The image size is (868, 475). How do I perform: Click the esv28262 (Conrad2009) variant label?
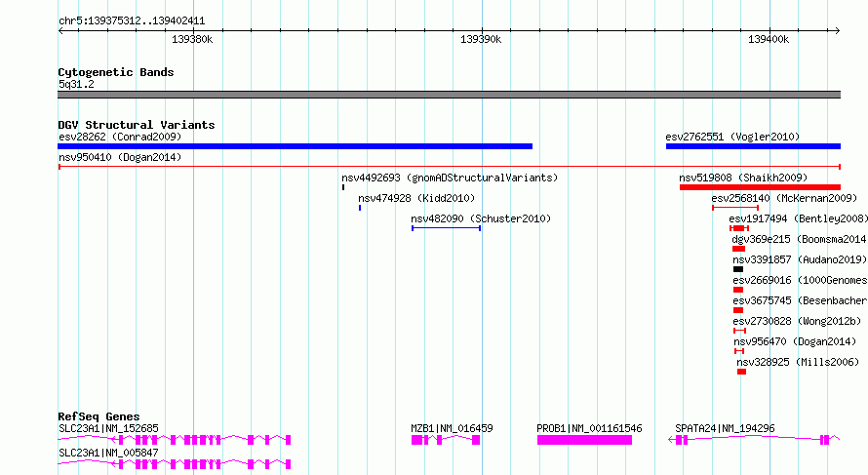tap(120, 137)
